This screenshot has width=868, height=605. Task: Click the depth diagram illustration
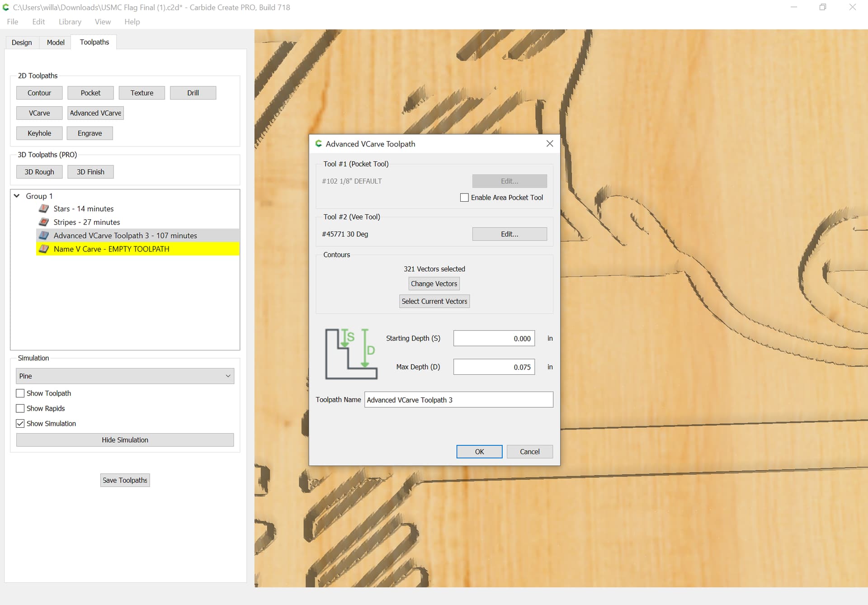[351, 354]
